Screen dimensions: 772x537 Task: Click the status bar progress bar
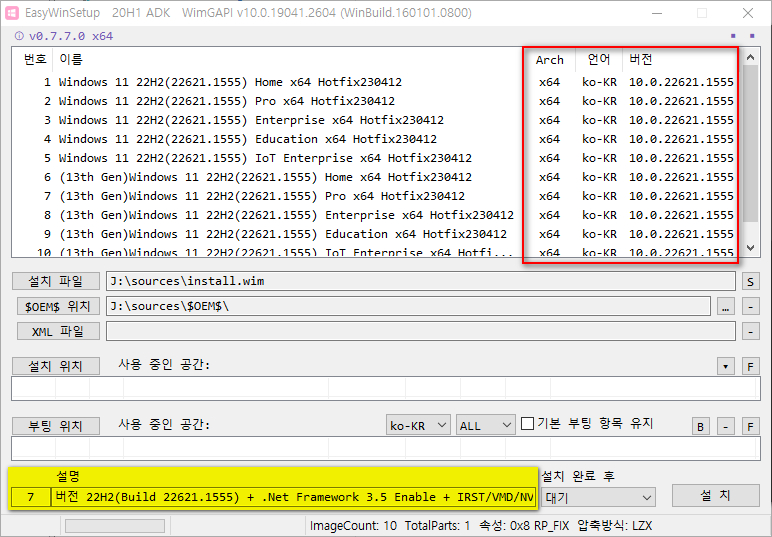(x=115, y=526)
